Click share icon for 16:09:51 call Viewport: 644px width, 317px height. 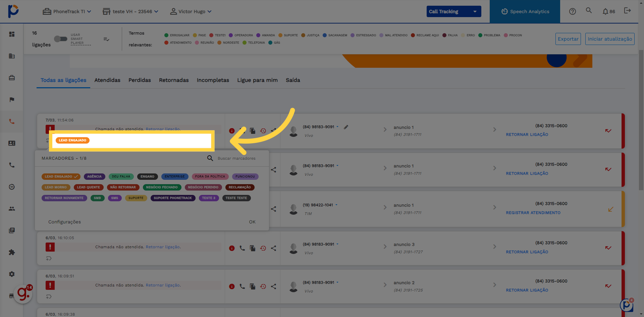tap(274, 286)
